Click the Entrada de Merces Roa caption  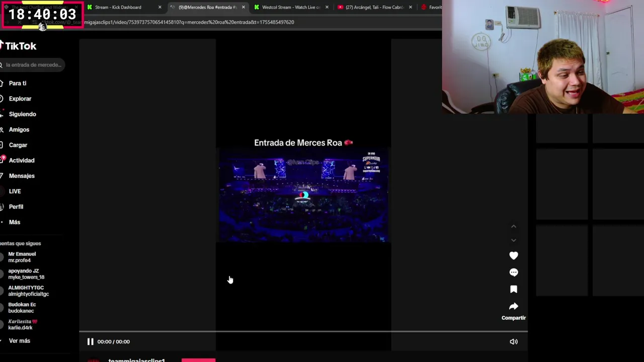(303, 143)
